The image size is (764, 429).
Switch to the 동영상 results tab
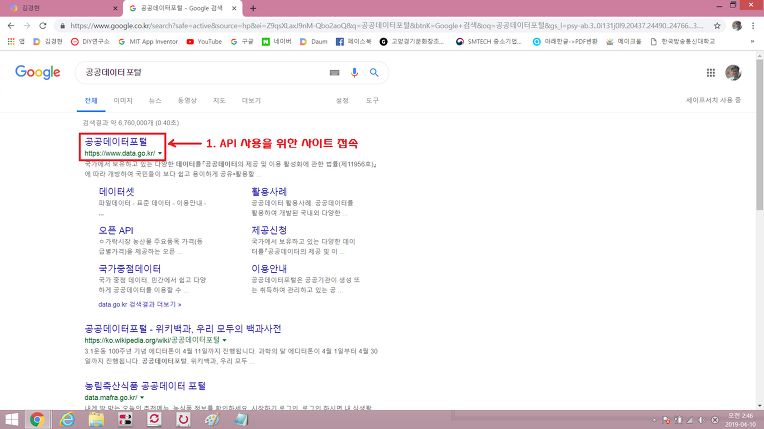pyautogui.click(x=187, y=100)
